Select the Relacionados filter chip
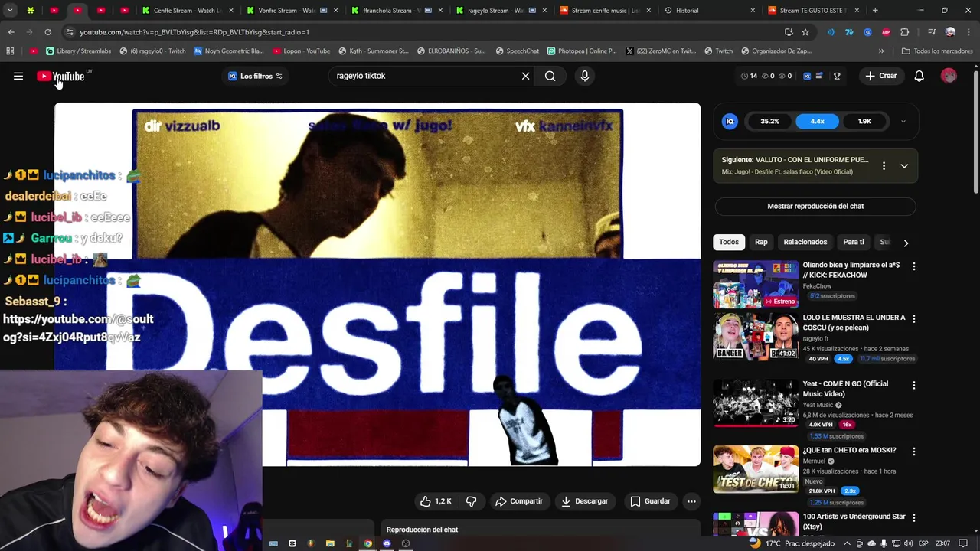This screenshot has height=551, width=980. [805, 242]
